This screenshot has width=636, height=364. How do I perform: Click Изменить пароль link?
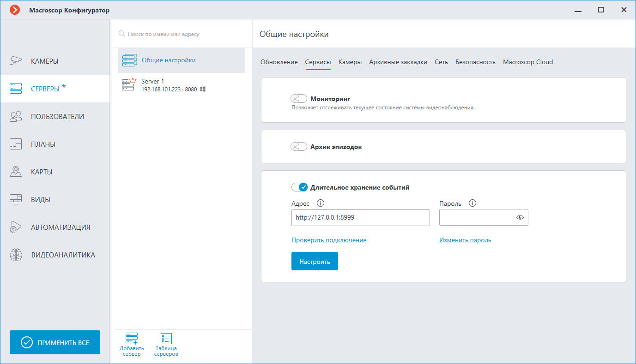click(465, 240)
